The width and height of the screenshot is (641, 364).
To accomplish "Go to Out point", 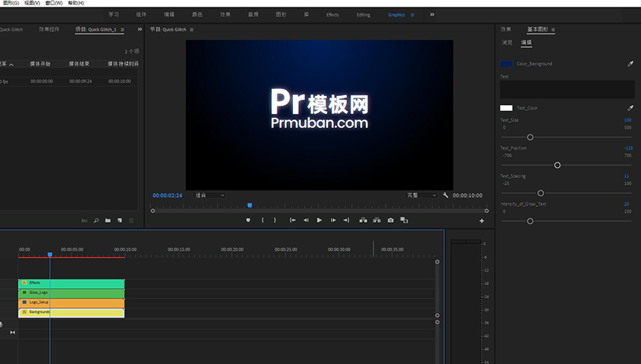I will point(347,220).
